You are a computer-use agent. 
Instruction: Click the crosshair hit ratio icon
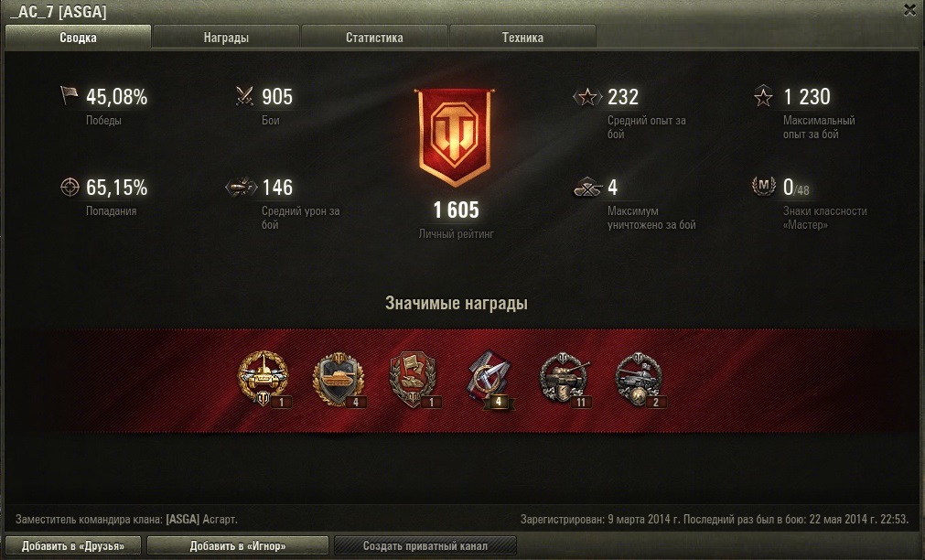click(x=70, y=187)
